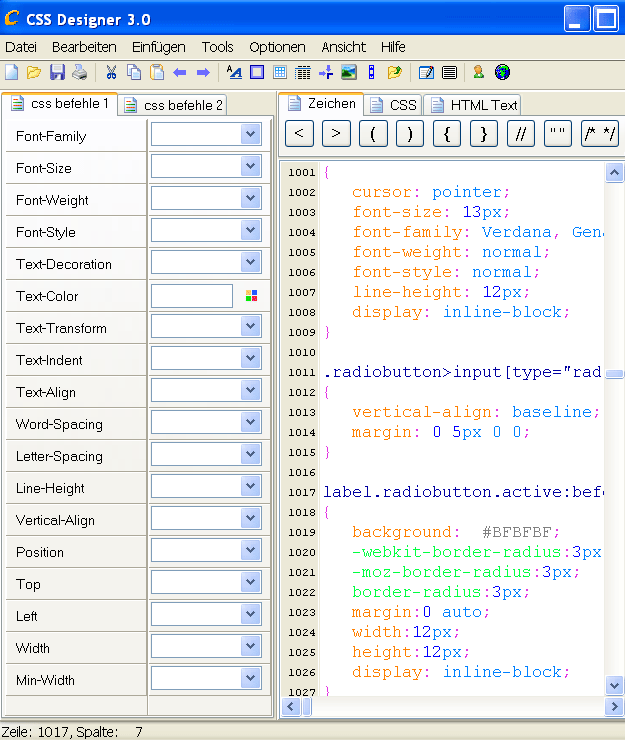The height and width of the screenshot is (740, 625).
Task: Expand the Font-Style dropdown
Action: pos(251,230)
